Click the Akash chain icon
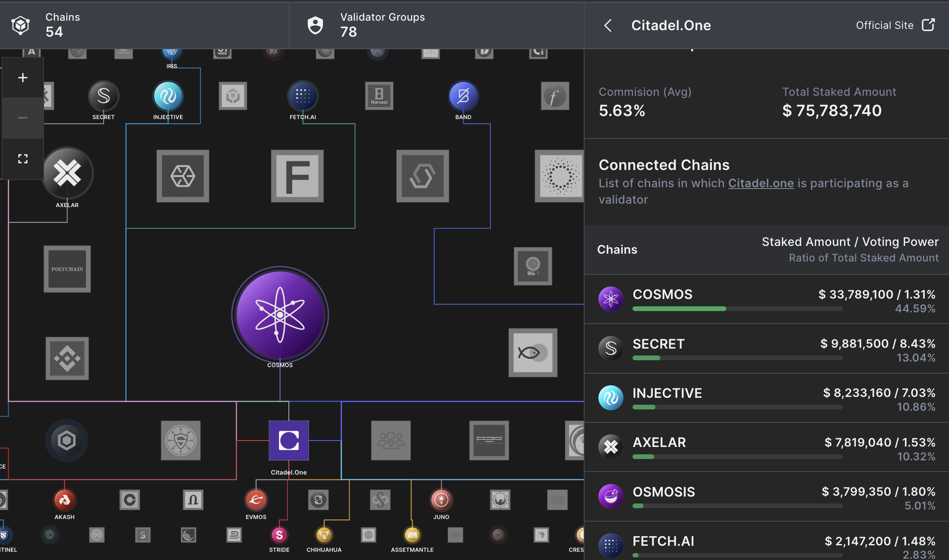The height and width of the screenshot is (560, 949). point(64,500)
